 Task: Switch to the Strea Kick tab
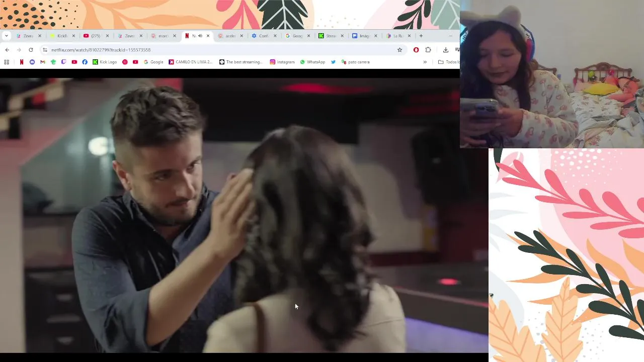click(x=331, y=36)
